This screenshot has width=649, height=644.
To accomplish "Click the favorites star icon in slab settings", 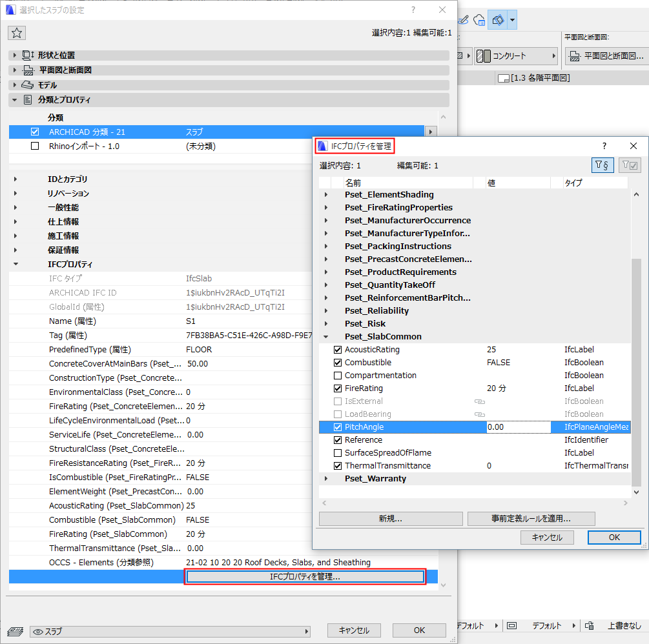I will click(x=17, y=32).
